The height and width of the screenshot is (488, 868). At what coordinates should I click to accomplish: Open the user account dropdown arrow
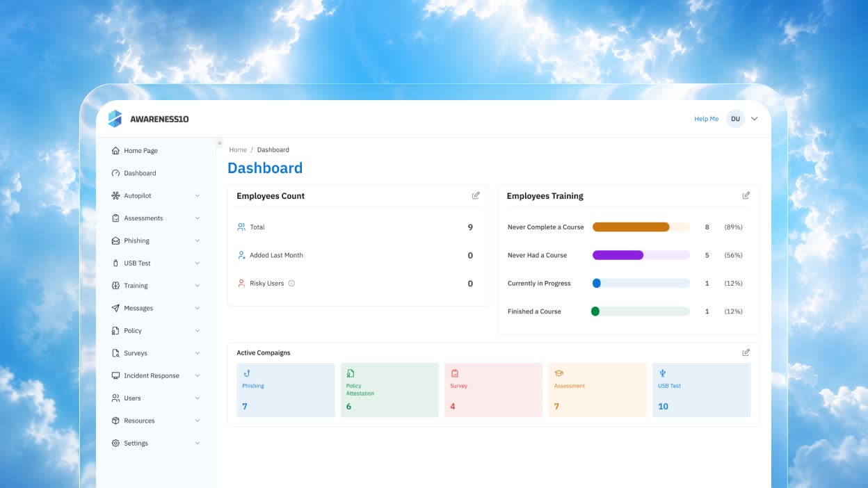pyautogui.click(x=754, y=119)
